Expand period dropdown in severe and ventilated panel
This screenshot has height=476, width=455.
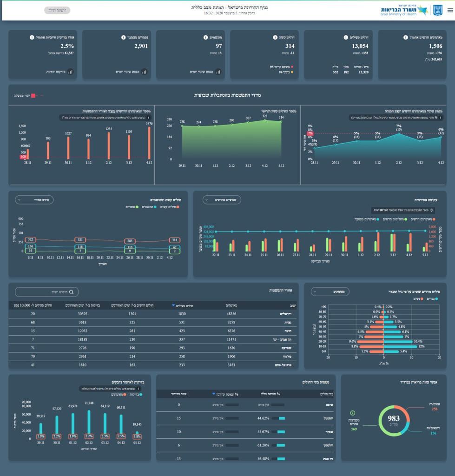click(x=34, y=199)
